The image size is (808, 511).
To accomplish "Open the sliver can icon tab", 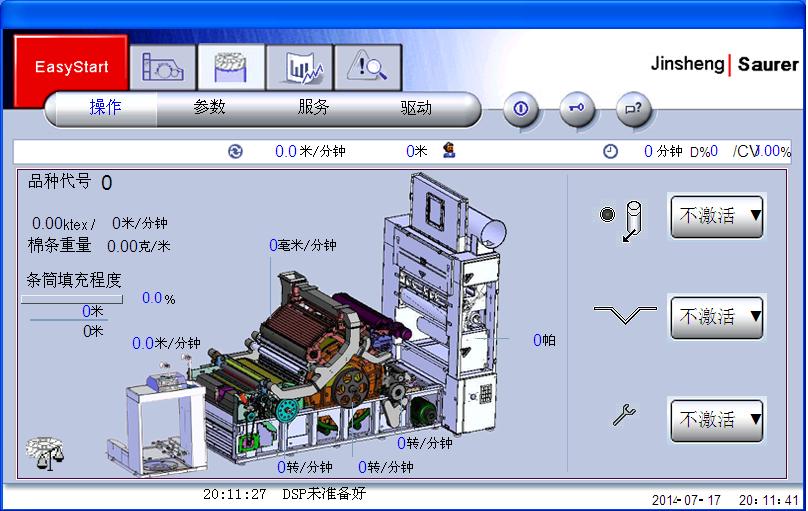I will 231,68.
